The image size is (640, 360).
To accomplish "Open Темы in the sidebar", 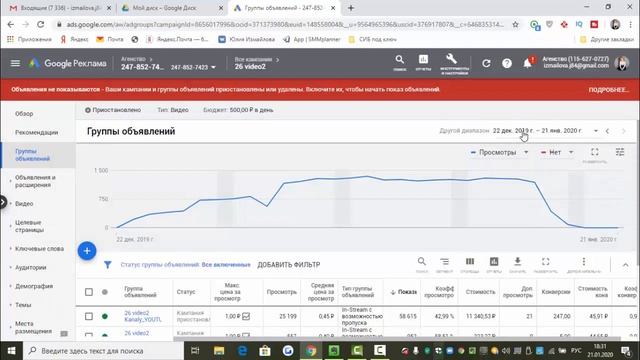I will 23,305.
